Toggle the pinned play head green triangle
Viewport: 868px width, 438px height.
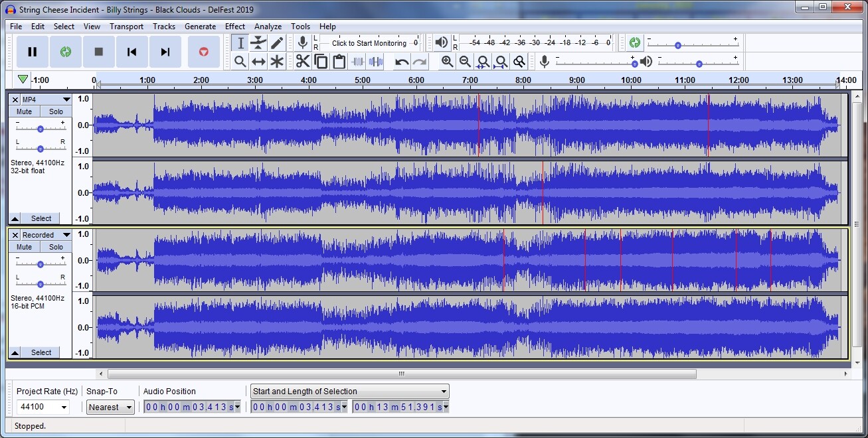(23, 80)
